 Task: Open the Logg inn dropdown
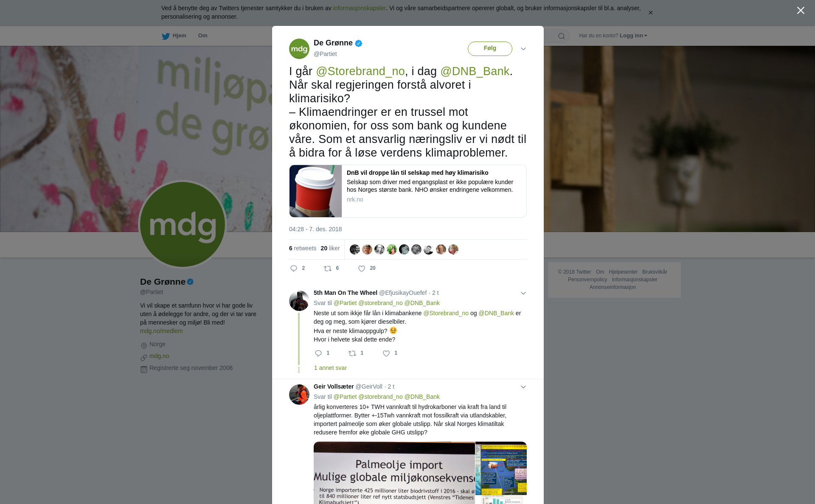click(633, 36)
